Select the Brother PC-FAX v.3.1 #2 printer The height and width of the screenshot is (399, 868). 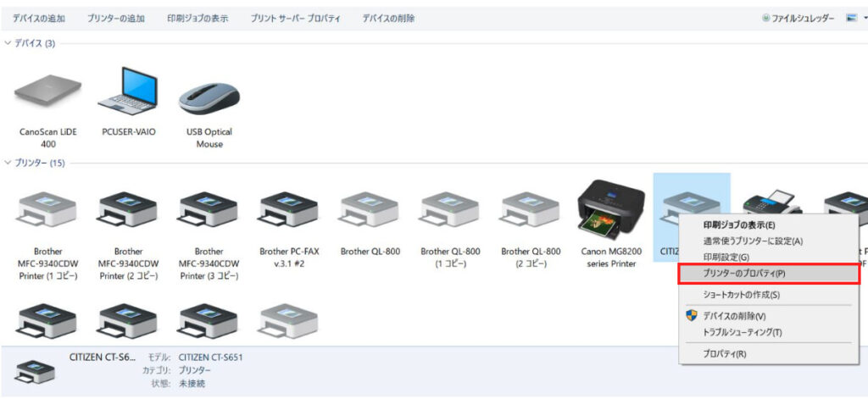(x=289, y=209)
